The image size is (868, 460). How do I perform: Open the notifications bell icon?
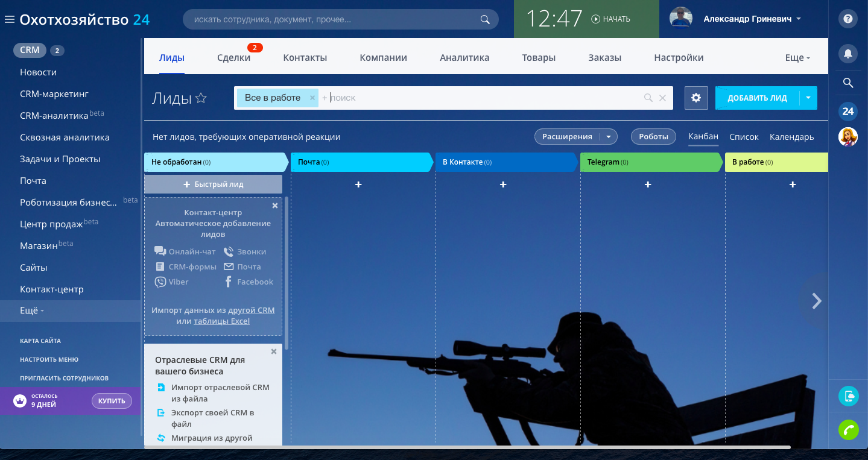pos(848,54)
